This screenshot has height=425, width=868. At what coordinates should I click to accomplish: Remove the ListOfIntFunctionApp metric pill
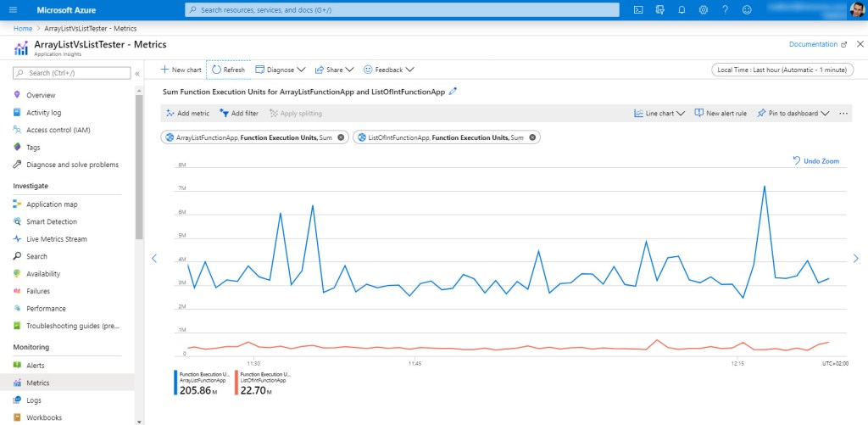532,137
